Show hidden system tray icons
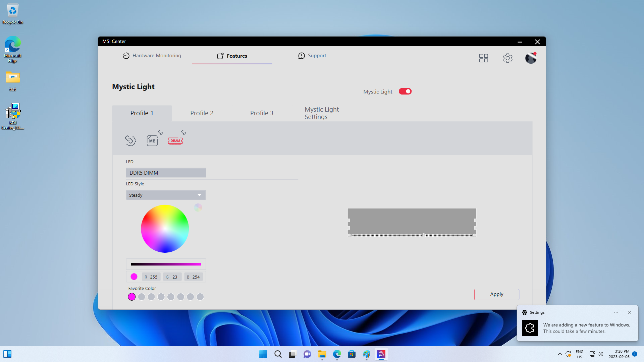The width and height of the screenshot is (644, 362). [x=560, y=354]
